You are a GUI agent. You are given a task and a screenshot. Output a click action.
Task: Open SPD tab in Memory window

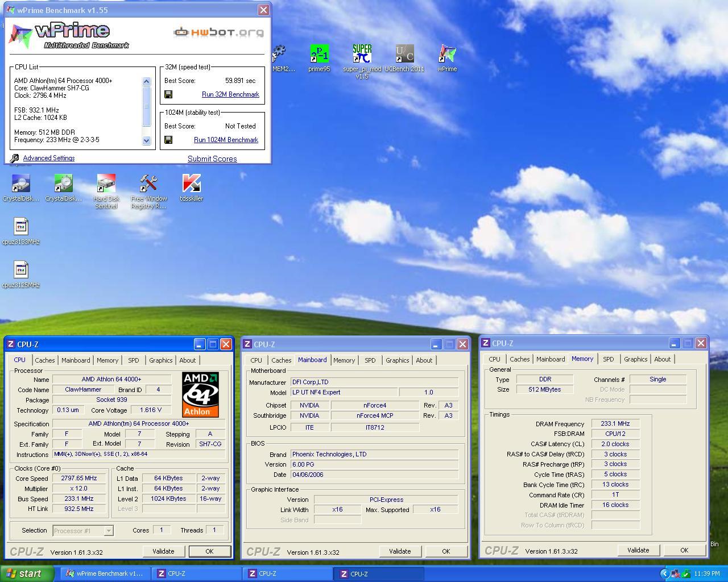pos(608,359)
